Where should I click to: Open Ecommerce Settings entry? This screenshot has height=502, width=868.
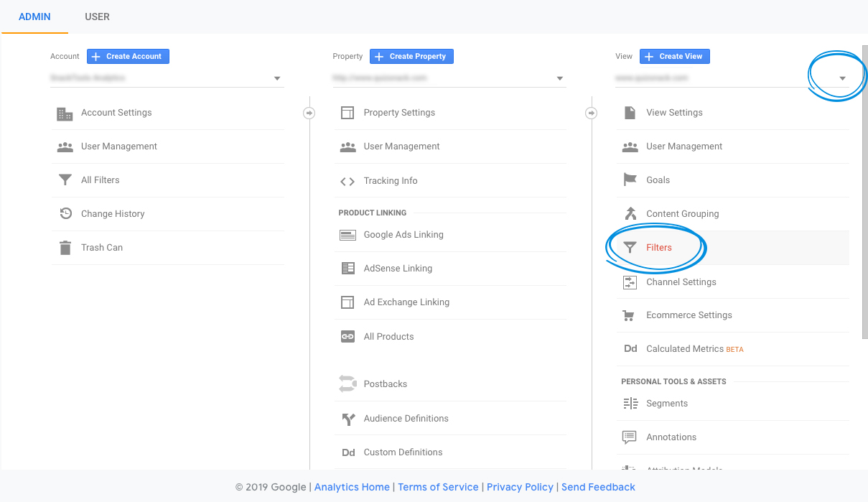click(x=689, y=315)
